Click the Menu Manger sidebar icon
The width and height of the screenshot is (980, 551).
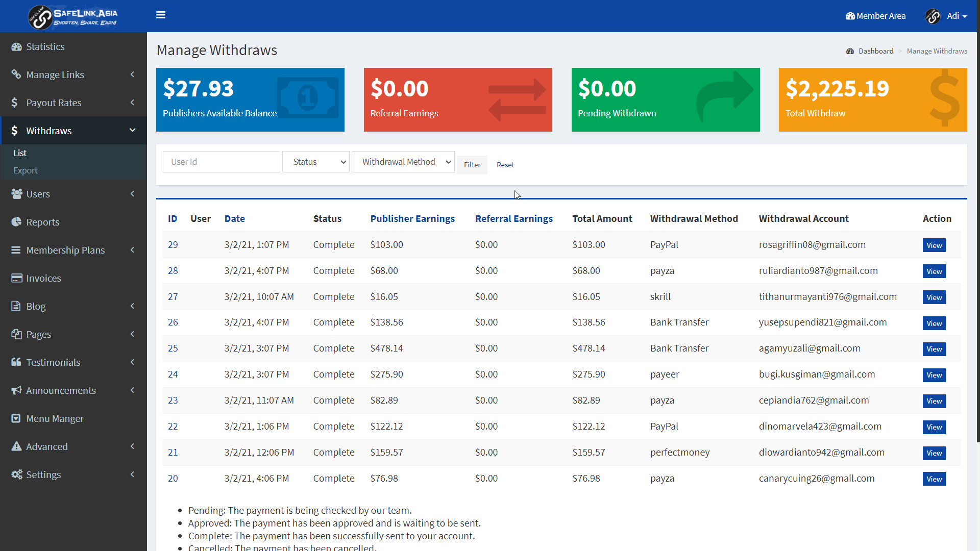pos(16,418)
